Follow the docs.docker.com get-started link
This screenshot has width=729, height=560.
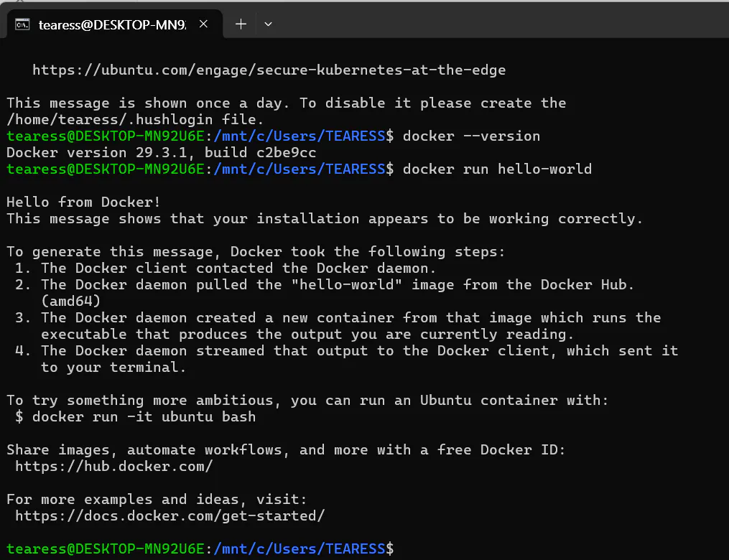tap(170, 515)
